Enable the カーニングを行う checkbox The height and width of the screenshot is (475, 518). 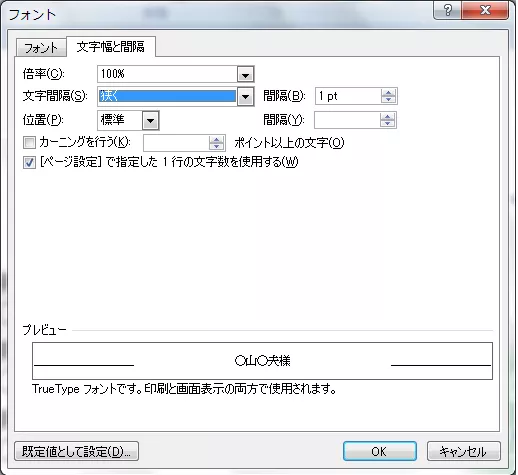(x=29, y=142)
